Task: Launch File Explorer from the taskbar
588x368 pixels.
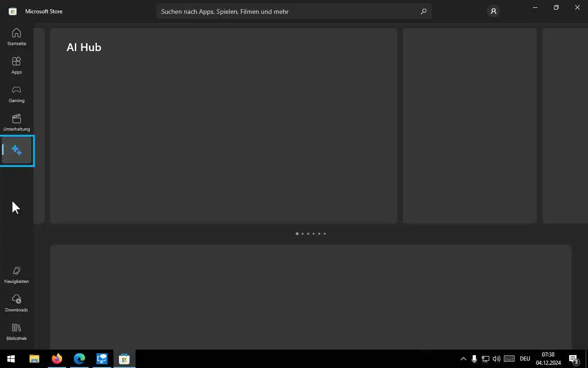Action: click(34, 359)
